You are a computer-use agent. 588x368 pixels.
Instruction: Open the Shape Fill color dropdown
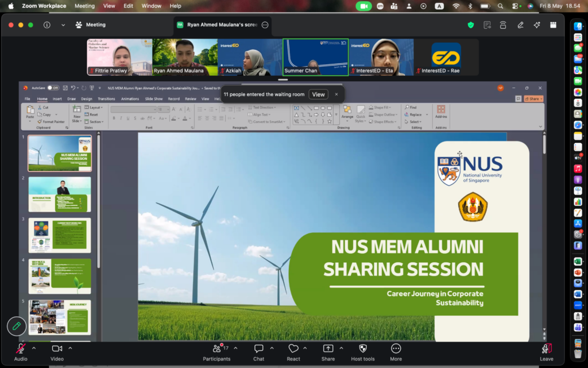[x=380, y=108]
